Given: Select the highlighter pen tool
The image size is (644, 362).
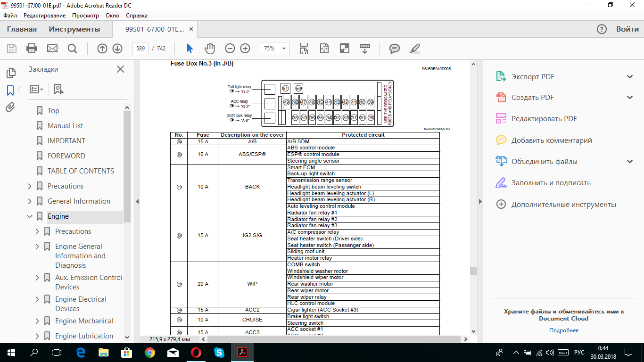Looking at the screenshot, I should pos(414,49).
